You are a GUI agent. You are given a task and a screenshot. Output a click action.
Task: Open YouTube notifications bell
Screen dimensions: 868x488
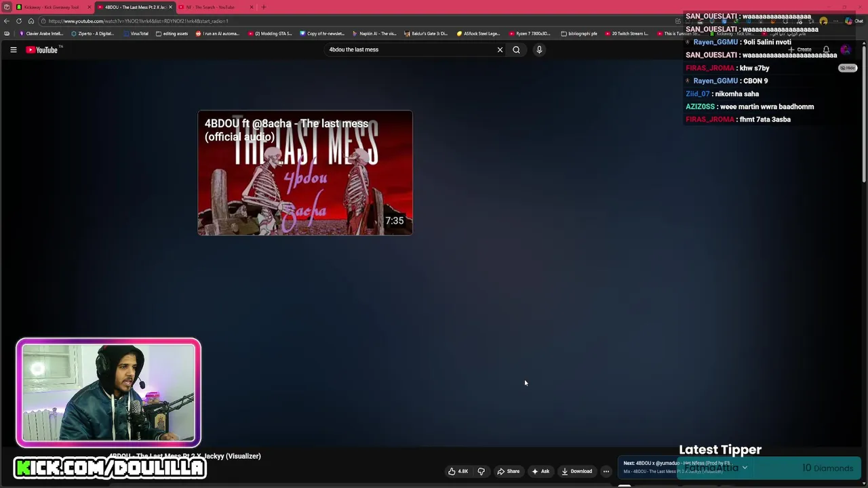tap(826, 49)
